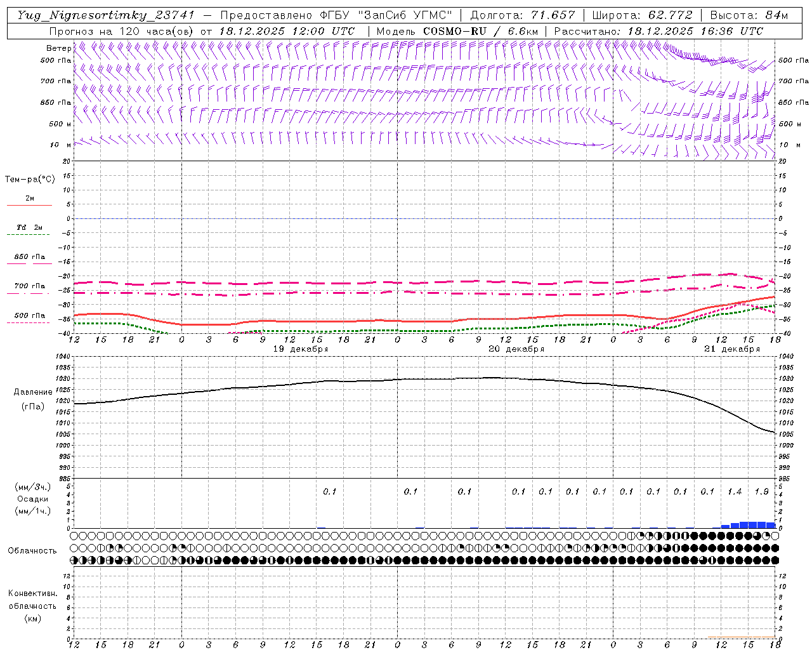Select the 'Предоставлено ФГБУ ЗапСиб УГМС' text
The image size is (812, 650).
click(337, 15)
